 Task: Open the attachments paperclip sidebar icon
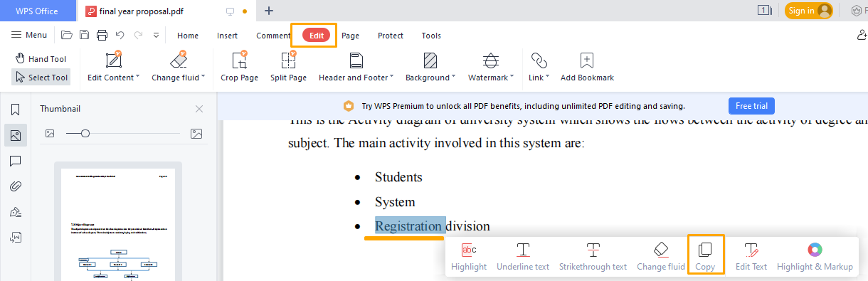(x=15, y=186)
